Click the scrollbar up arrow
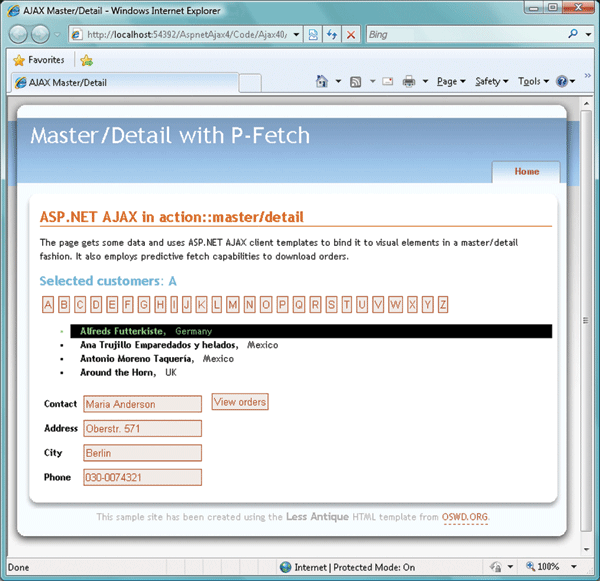The height and width of the screenshot is (581, 600). coord(586,103)
